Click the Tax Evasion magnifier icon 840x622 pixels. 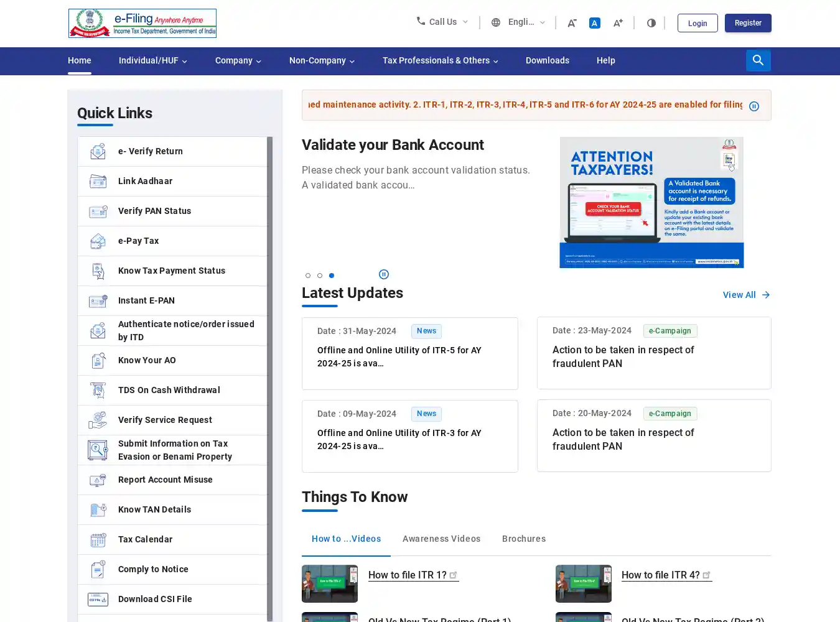(98, 450)
